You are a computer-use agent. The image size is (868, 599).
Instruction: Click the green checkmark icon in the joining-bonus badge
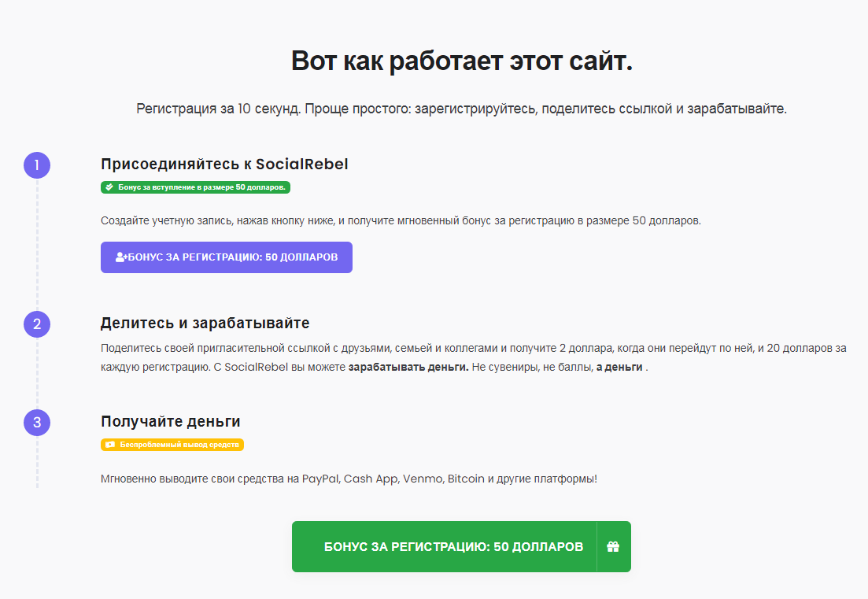[x=109, y=187]
